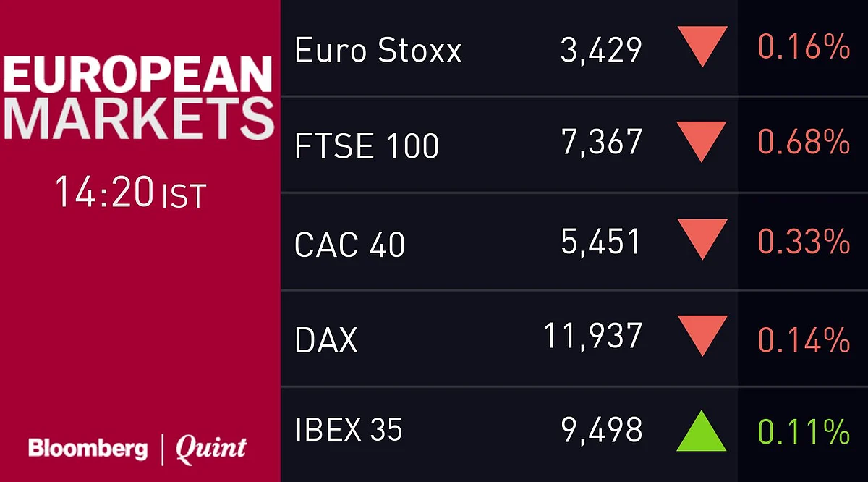Image resolution: width=868 pixels, height=482 pixels.
Task: Select the IBEX 35 index name
Action: pyautogui.click(x=349, y=430)
